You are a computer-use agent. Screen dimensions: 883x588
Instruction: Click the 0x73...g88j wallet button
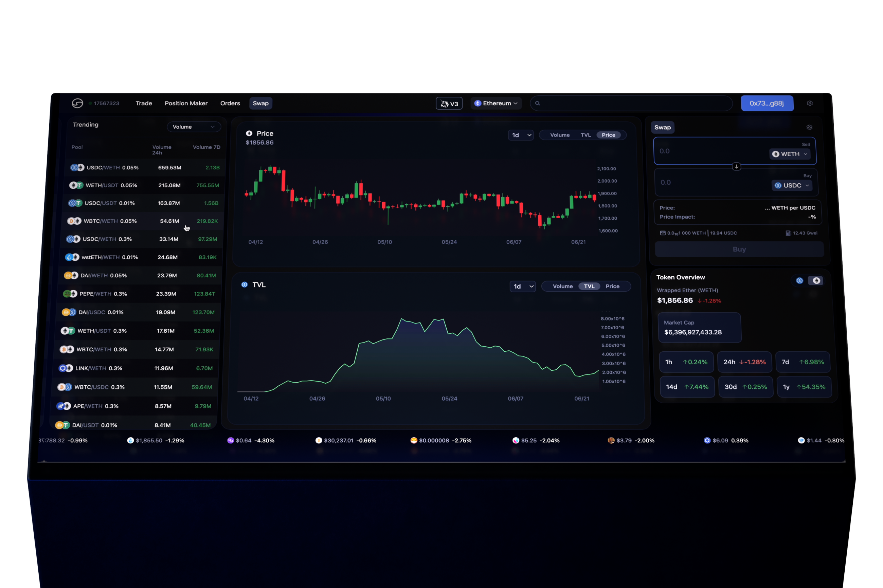pyautogui.click(x=767, y=103)
